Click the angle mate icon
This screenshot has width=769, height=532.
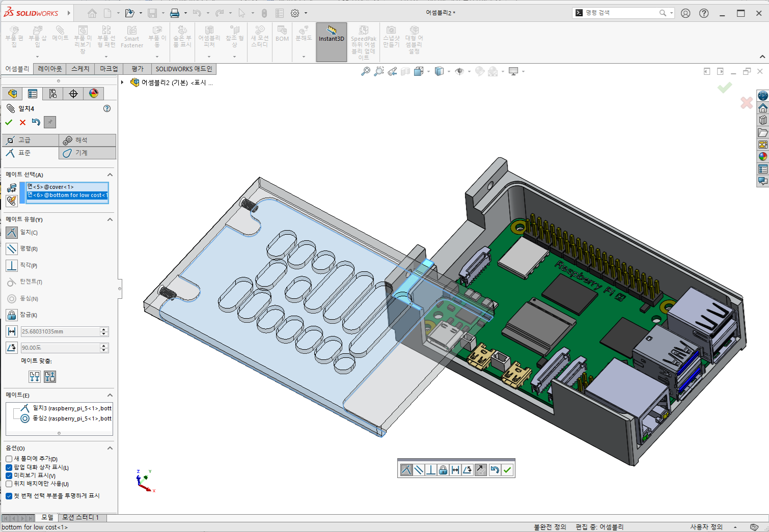tap(12, 348)
